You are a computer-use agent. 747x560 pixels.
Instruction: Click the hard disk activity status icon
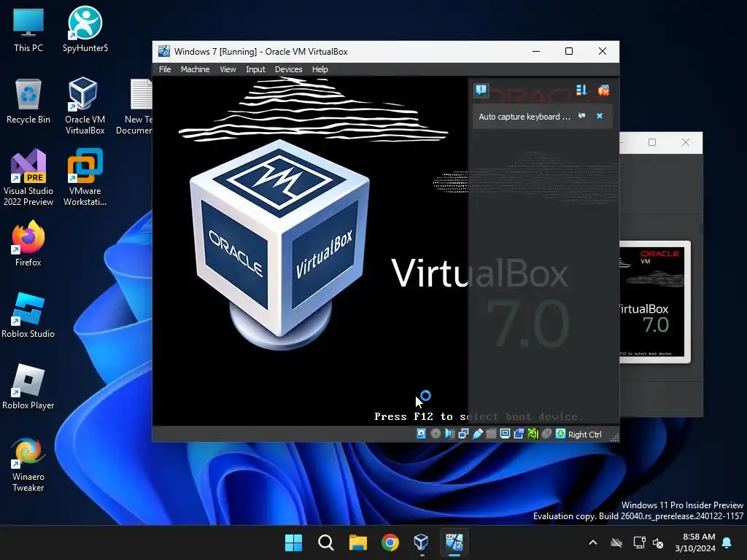(421, 434)
